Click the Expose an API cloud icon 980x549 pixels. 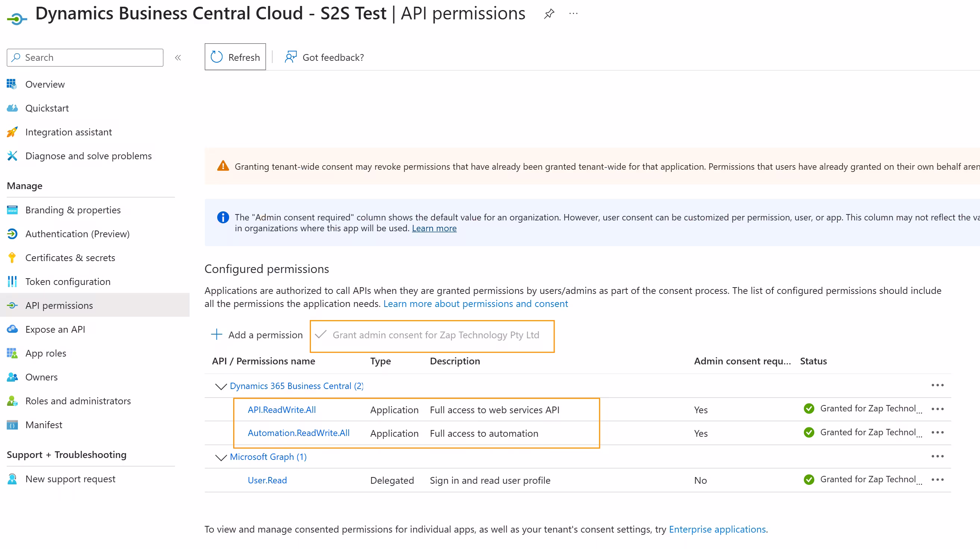(12, 329)
